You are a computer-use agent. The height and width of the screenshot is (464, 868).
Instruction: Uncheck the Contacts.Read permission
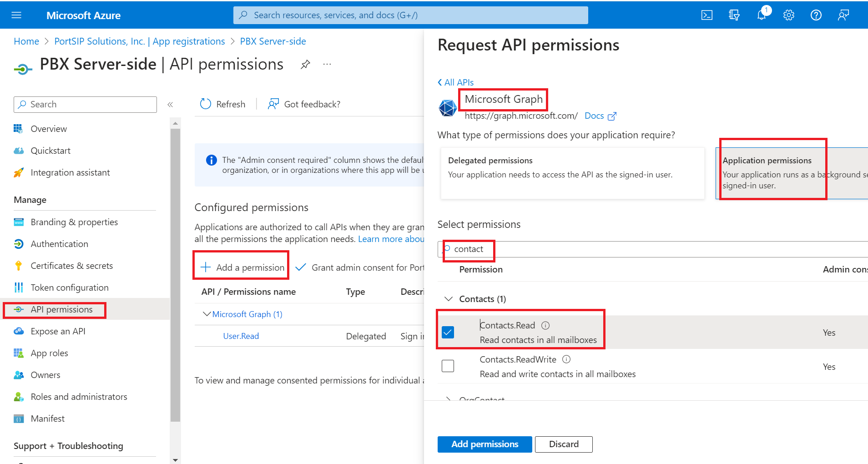448,332
